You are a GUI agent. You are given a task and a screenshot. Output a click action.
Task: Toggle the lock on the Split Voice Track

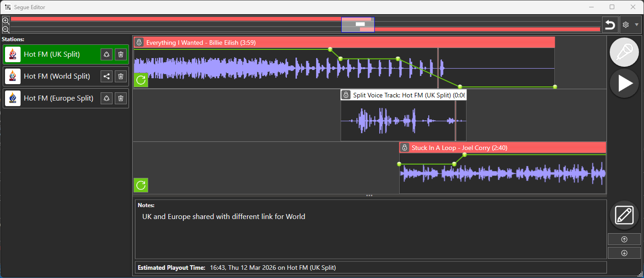(345, 95)
